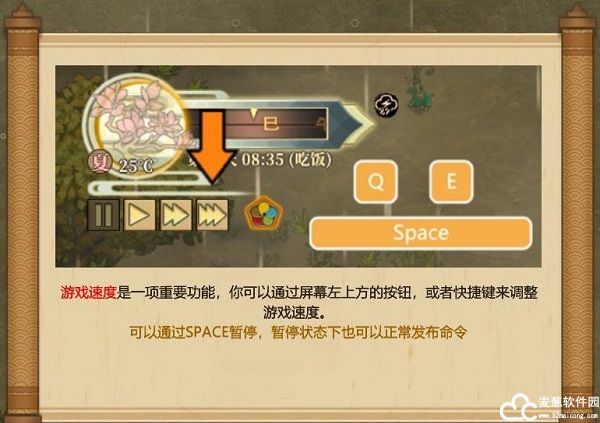The image size is (600, 423).
Task: Select triple-speed fast forward button
Action: pyautogui.click(x=212, y=215)
